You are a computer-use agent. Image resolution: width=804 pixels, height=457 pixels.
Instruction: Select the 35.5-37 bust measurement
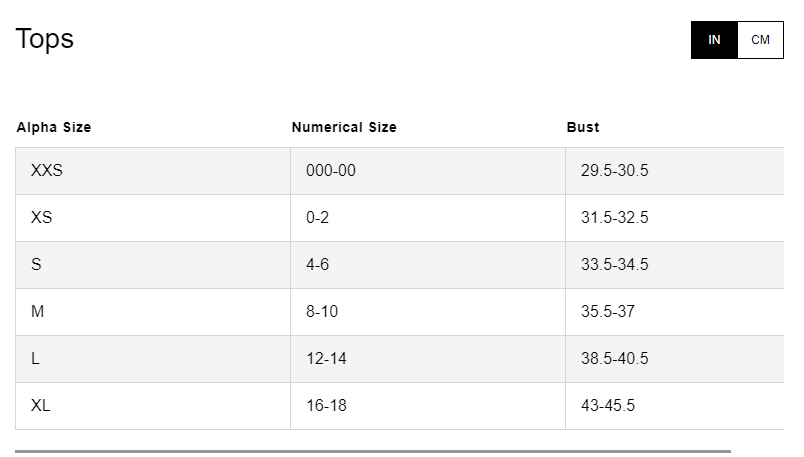point(607,312)
